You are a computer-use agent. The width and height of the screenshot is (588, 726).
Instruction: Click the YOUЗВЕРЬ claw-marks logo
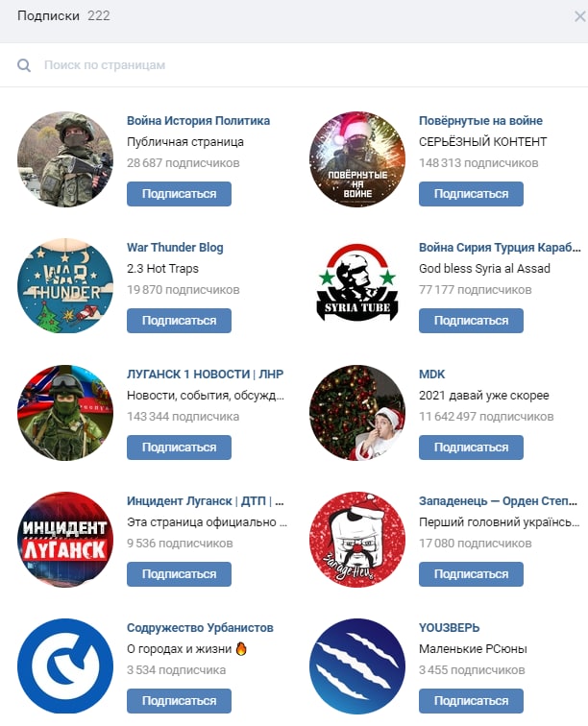coord(357,666)
